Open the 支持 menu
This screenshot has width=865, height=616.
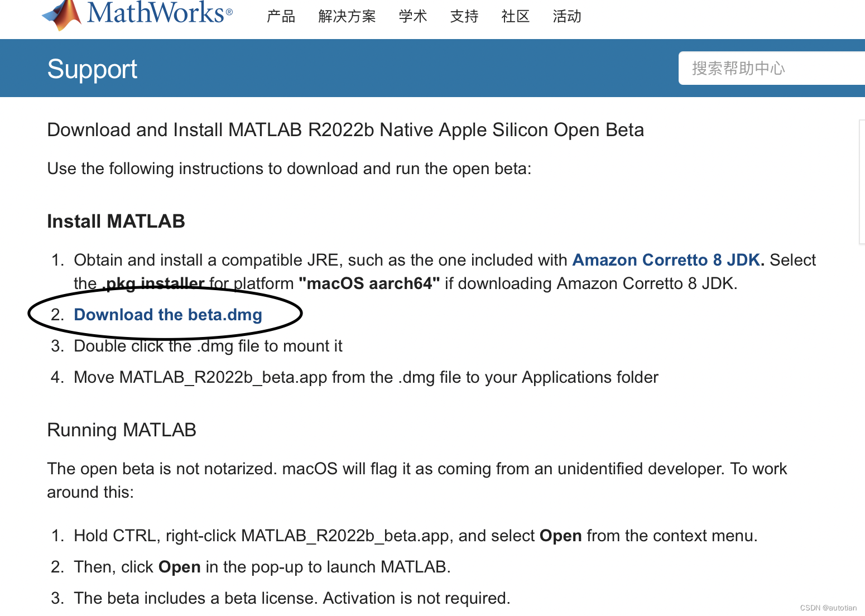[464, 16]
